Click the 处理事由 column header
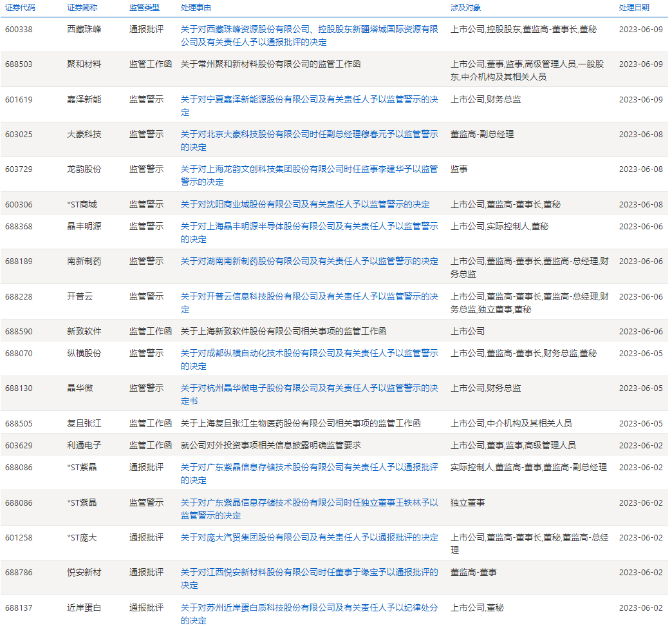 196,8
